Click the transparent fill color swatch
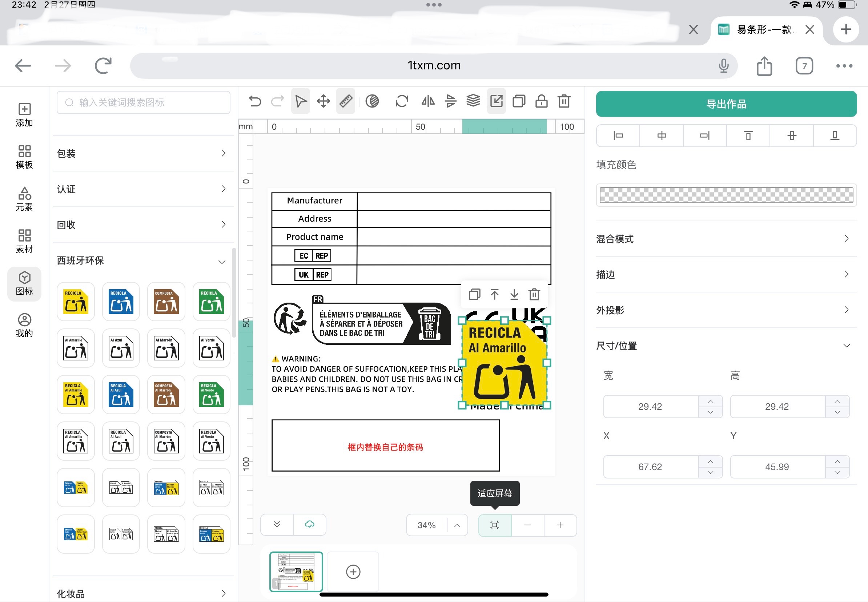 click(x=726, y=195)
